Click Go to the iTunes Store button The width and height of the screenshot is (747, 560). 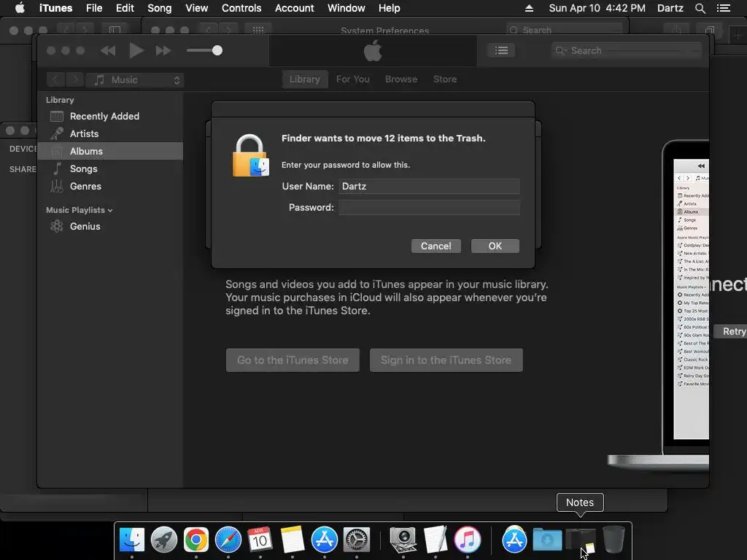293,360
